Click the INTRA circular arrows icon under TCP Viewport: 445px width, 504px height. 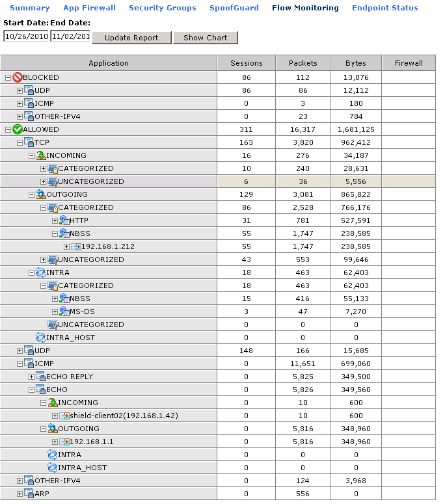coord(41,272)
